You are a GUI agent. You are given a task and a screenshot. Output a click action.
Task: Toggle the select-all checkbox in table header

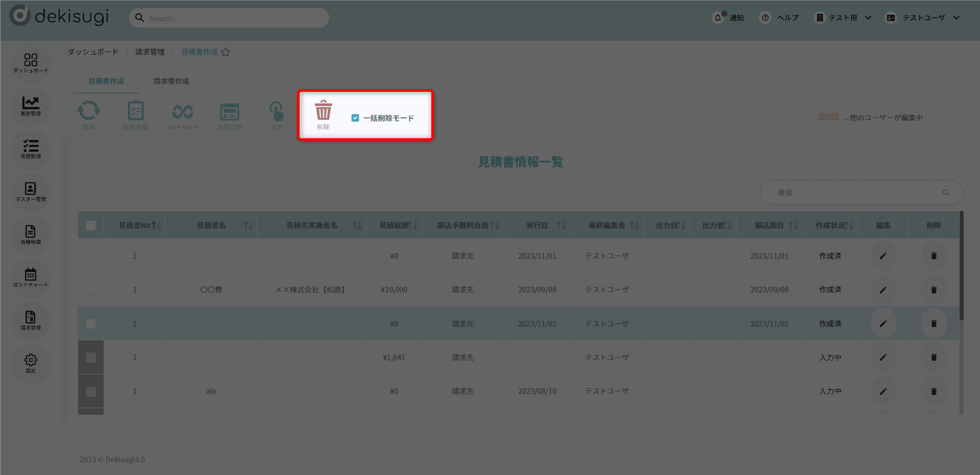point(91,226)
